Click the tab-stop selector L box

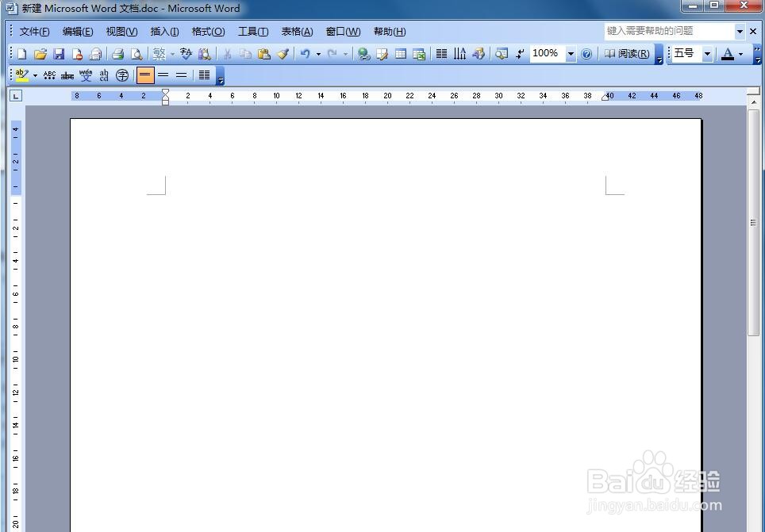click(16, 96)
